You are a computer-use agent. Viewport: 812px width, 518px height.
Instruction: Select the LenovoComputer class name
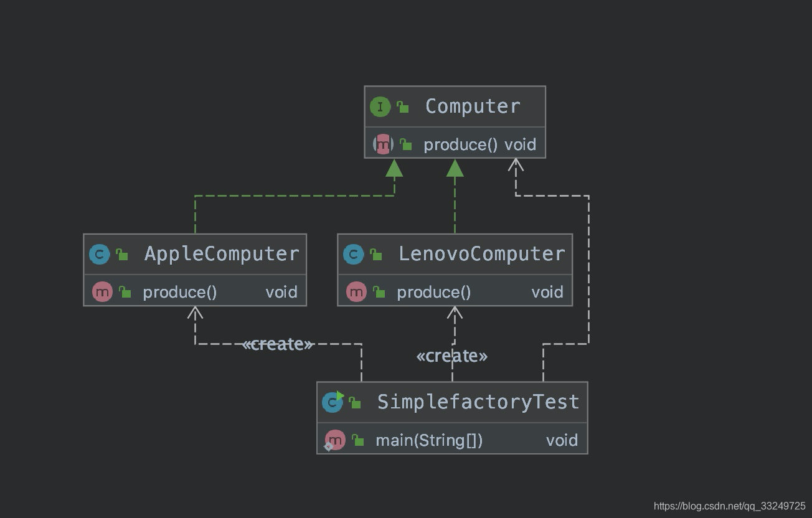pos(482,254)
